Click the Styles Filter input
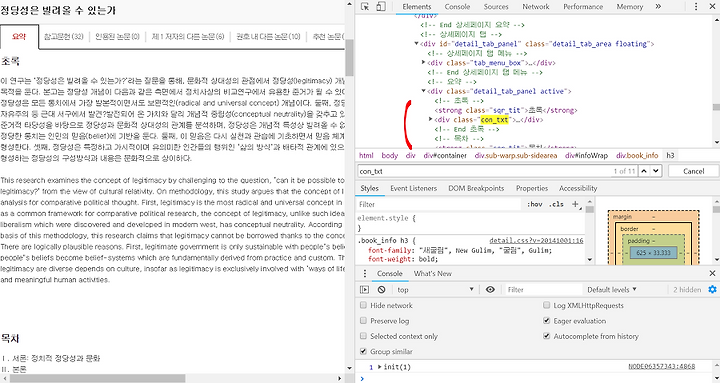Image resolution: width=720 pixels, height=383 pixels. [x=439, y=204]
